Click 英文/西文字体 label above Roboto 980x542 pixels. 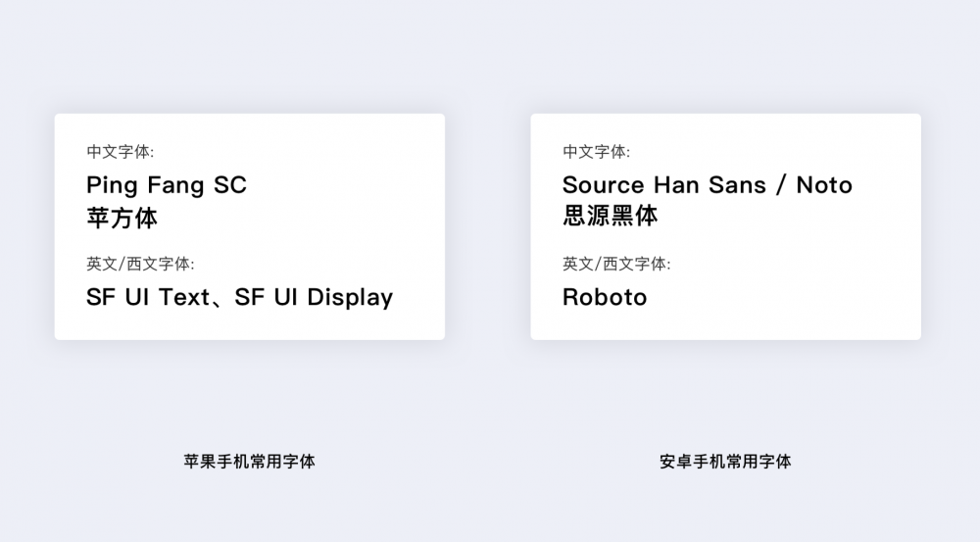616,264
